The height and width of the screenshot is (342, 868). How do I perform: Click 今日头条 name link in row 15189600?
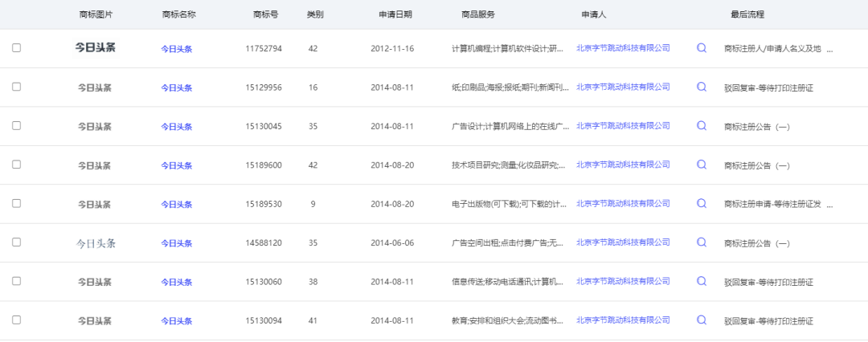tap(177, 165)
